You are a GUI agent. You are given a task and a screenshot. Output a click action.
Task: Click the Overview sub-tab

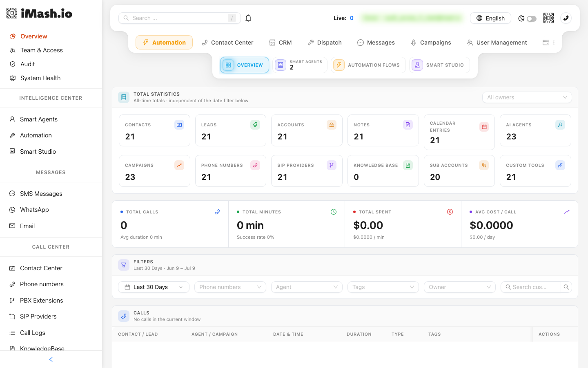tap(245, 65)
